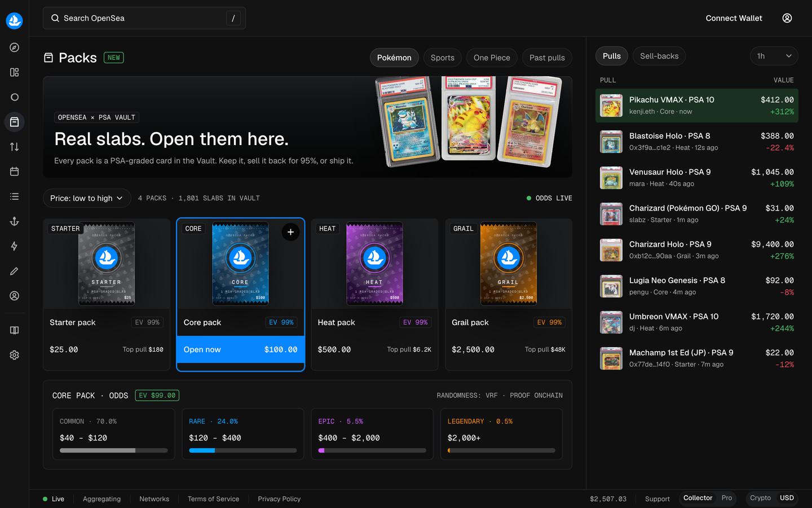The image size is (812, 508).
Task: Click the $2,507.03 footer value
Action: pos(608,499)
